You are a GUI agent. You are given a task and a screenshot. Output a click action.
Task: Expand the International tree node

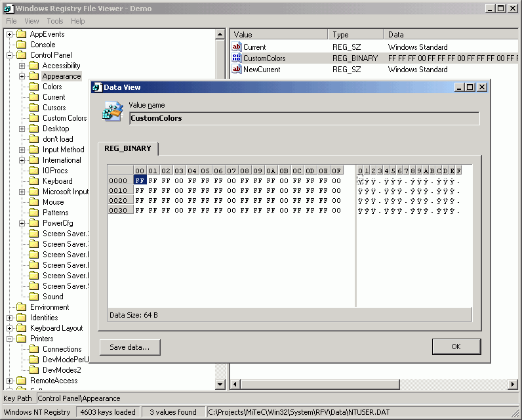click(x=22, y=160)
